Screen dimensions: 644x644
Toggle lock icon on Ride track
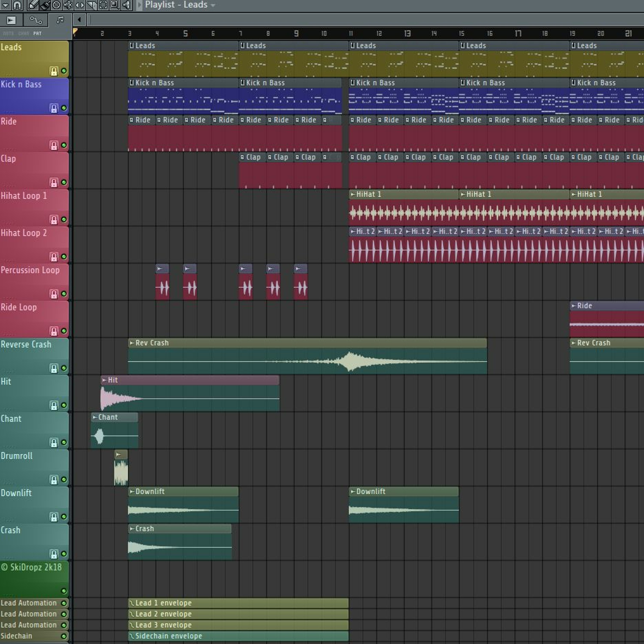[x=54, y=145]
